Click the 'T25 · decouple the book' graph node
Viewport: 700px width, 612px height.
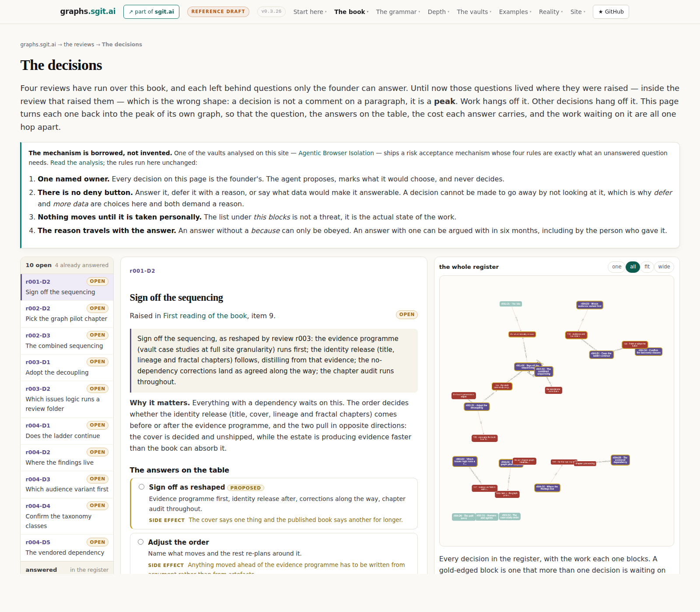[x=484, y=438]
